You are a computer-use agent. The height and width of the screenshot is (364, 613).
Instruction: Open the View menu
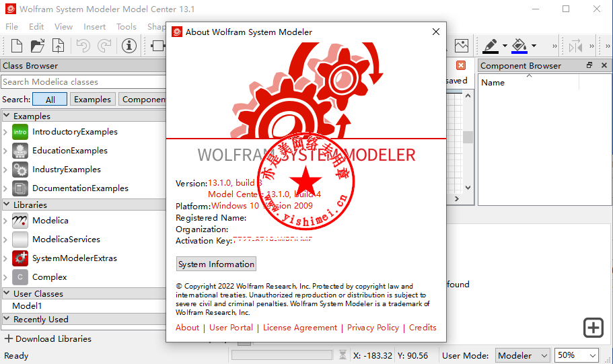click(63, 27)
